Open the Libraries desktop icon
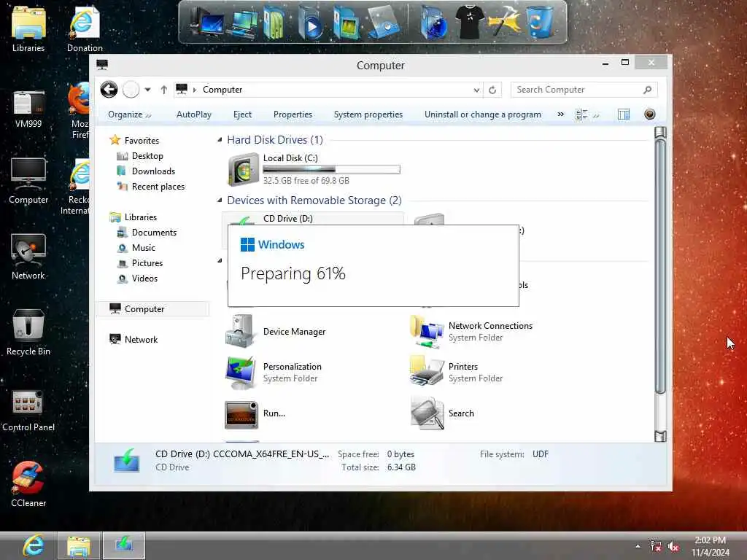 (x=28, y=28)
